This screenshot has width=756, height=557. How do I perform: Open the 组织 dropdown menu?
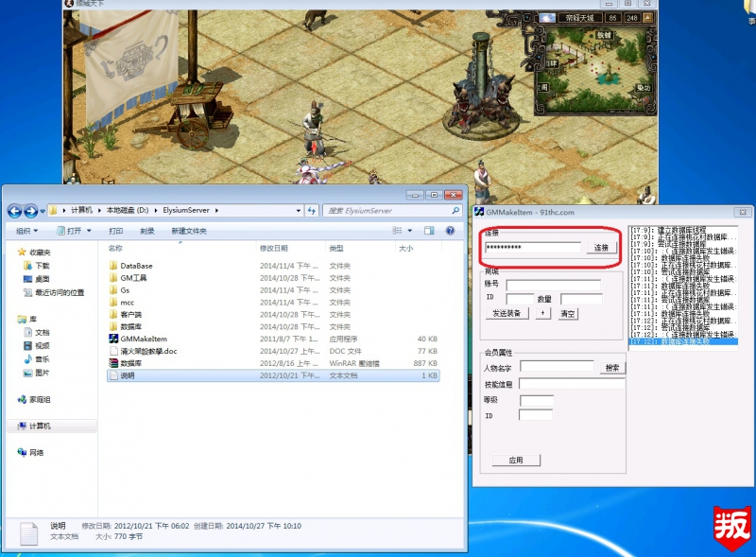pyautogui.click(x=27, y=231)
